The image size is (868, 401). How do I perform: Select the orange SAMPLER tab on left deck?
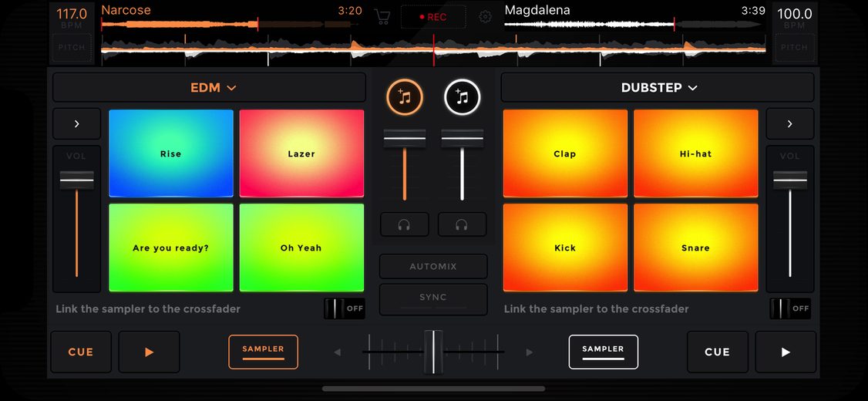pyautogui.click(x=264, y=352)
